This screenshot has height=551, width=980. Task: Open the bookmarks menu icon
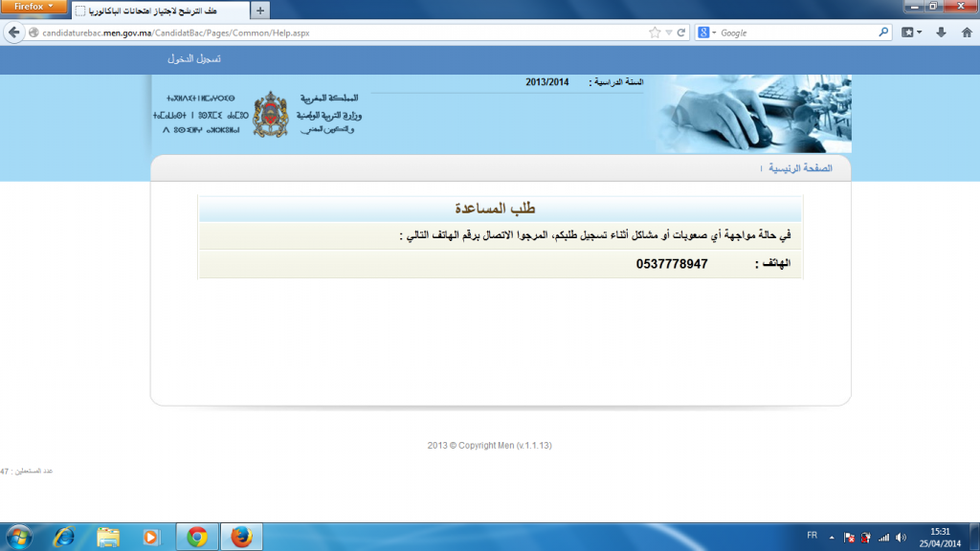coord(911,33)
